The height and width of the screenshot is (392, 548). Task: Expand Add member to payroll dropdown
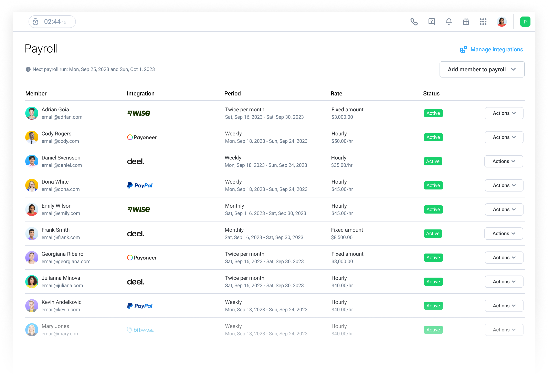coord(482,70)
